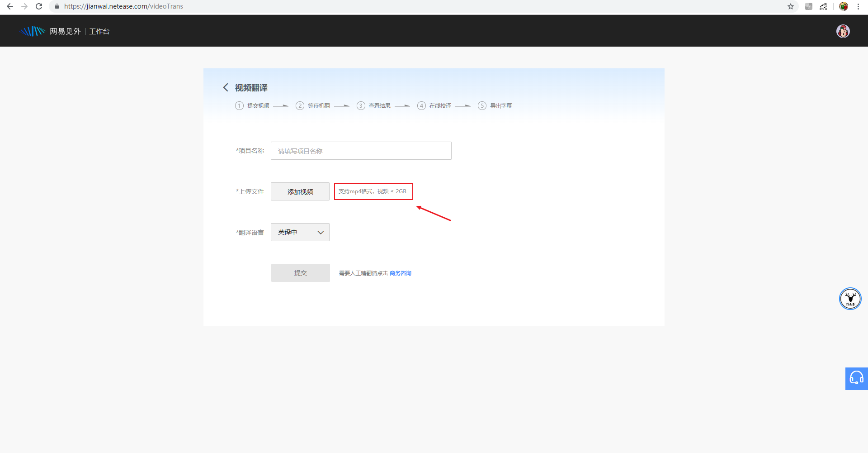
Task: Open the gray square extension icon
Action: tap(809, 6)
